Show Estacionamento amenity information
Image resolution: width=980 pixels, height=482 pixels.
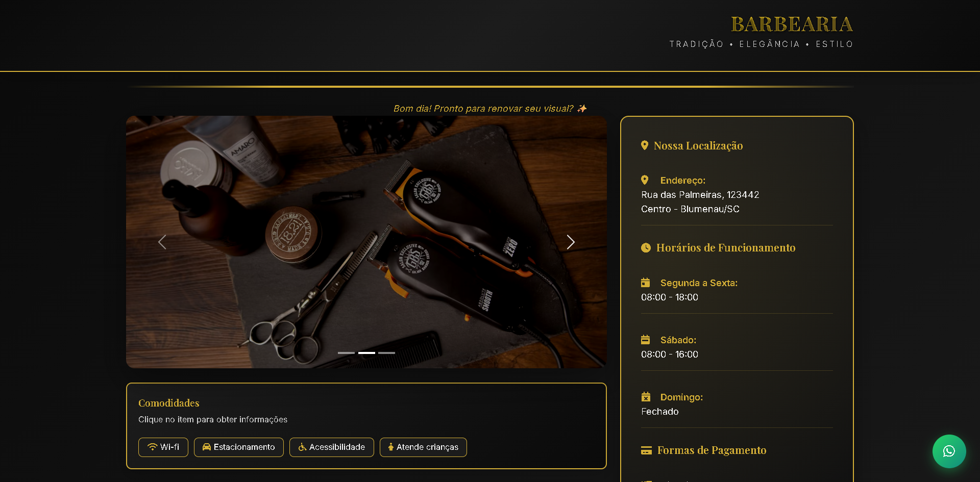pos(238,447)
